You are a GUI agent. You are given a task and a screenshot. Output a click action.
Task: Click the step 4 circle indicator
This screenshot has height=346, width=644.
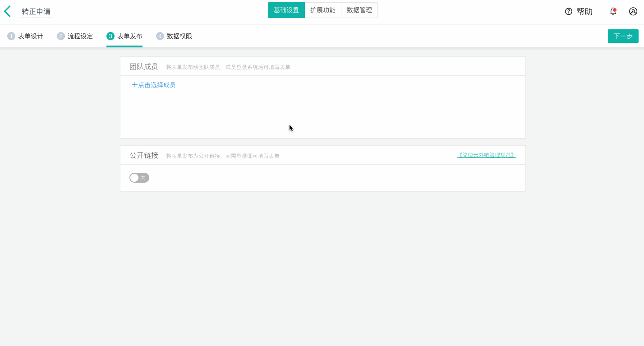[x=161, y=36]
